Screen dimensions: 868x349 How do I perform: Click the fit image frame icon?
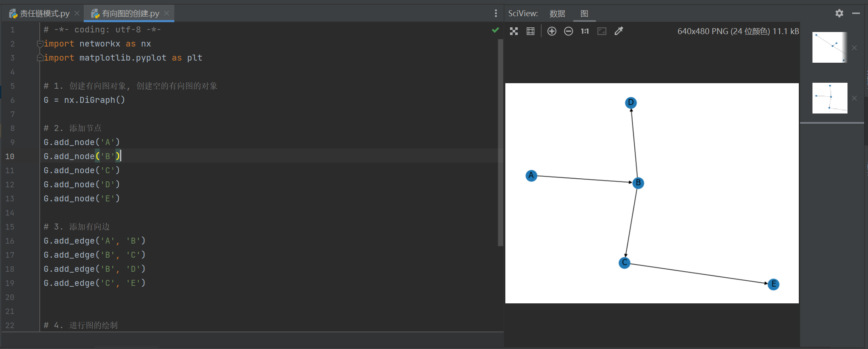[602, 31]
